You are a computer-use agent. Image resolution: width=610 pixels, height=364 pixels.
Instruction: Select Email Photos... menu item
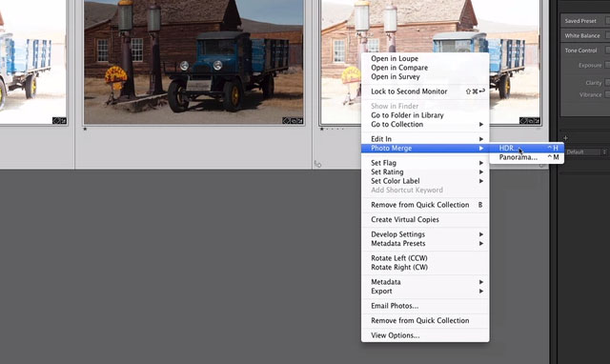[425, 306]
